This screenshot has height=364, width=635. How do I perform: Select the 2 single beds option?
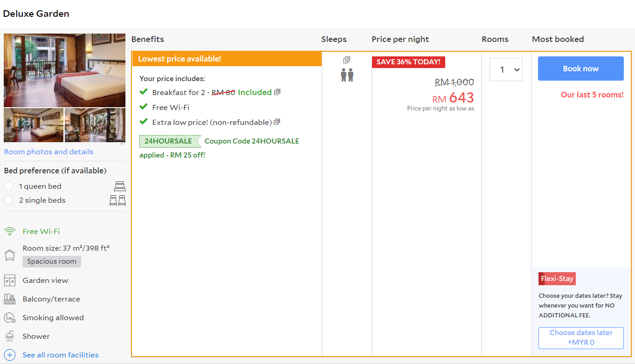point(8,200)
